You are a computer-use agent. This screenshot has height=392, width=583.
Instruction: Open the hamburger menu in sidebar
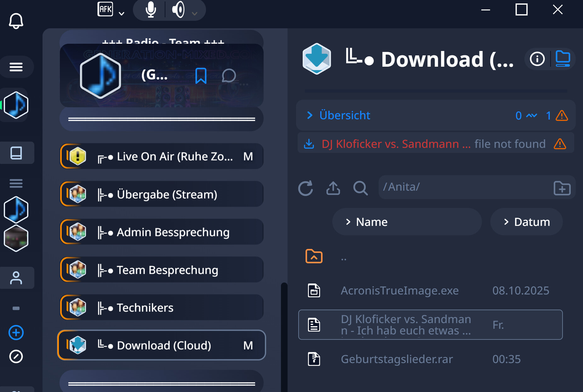click(16, 67)
